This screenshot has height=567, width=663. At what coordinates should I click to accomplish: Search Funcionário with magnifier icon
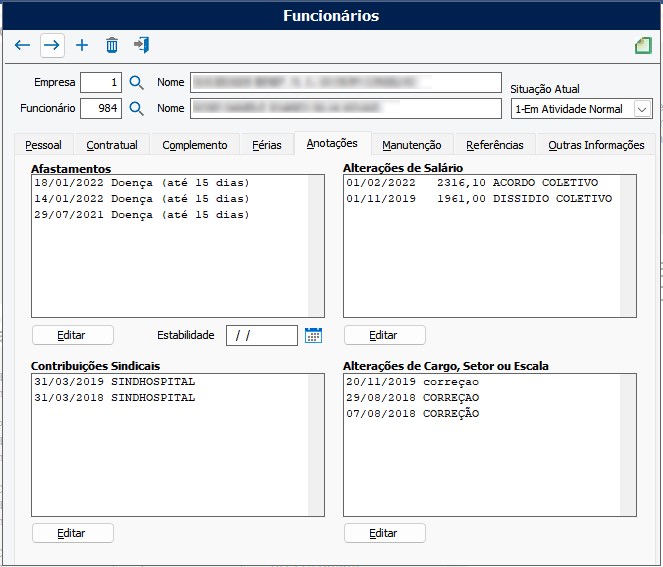click(137, 108)
